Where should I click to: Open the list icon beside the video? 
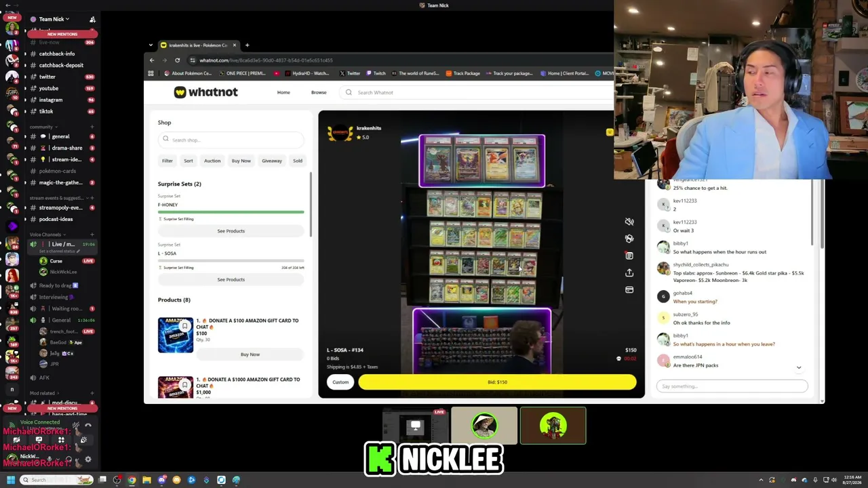point(629,256)
